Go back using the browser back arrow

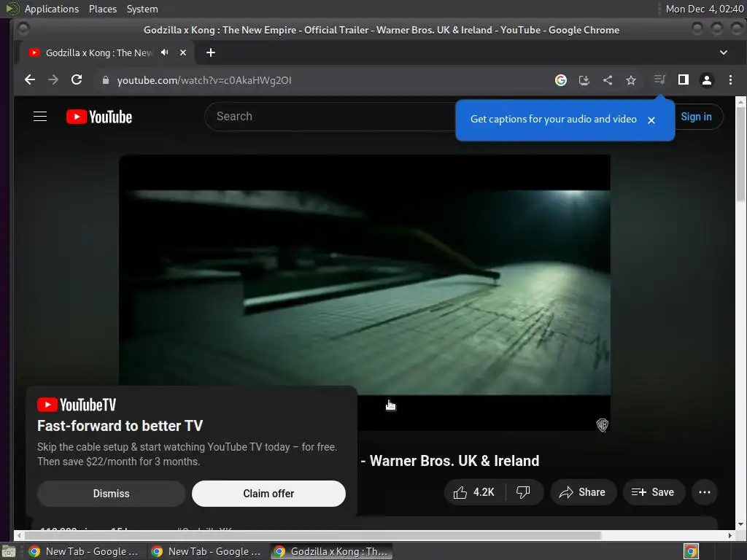click(29, 80)
